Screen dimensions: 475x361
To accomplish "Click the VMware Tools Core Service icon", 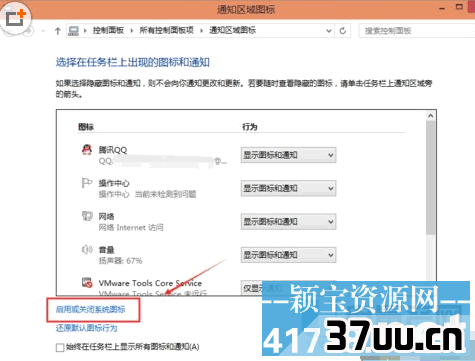I will [87, 283].
